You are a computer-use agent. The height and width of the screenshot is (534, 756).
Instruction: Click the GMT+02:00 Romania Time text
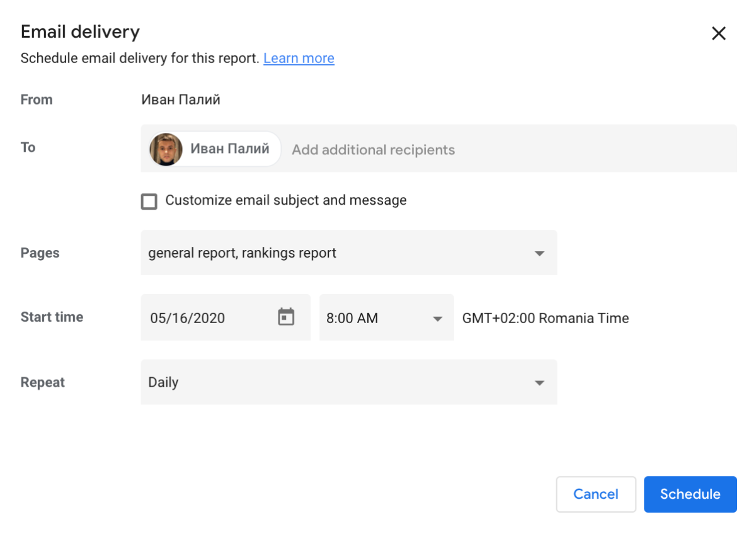[546, 318]
